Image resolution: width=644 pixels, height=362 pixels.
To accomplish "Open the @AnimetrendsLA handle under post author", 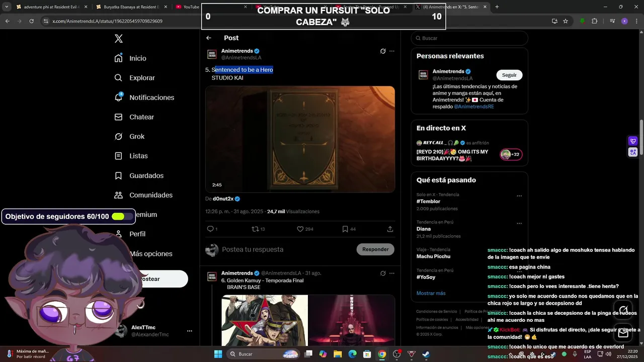I will click(242, 58).
